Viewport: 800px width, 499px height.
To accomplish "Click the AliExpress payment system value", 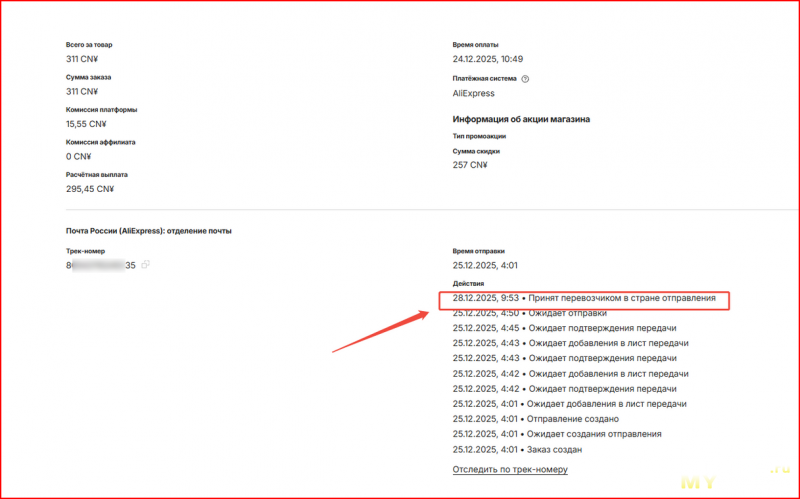I will pos(475,92).
